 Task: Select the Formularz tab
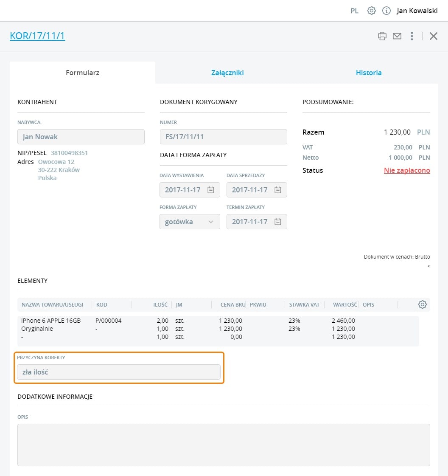point(82,73)
